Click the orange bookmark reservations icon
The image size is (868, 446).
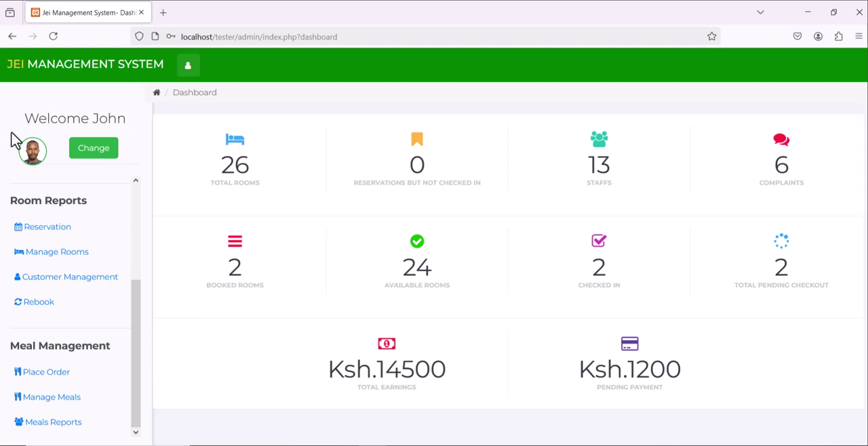pyautogui.click(x=417, y=139)
